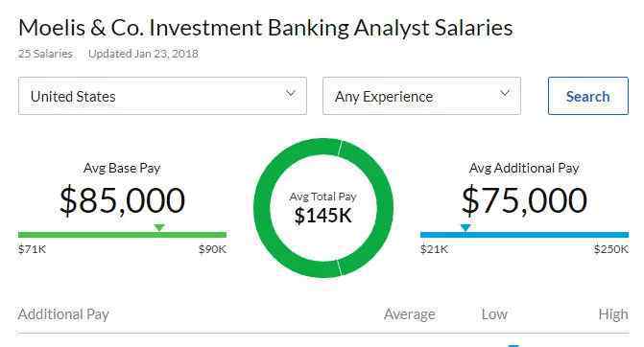644x347 pixels.
Task: Click the $250K maximum additional pay label
Action: point(611,249)
